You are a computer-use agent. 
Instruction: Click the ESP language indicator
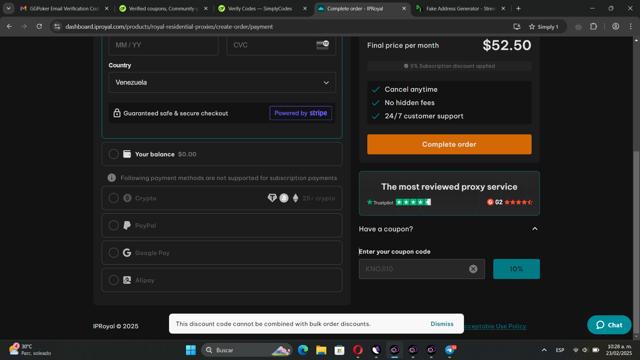point(560,350)
